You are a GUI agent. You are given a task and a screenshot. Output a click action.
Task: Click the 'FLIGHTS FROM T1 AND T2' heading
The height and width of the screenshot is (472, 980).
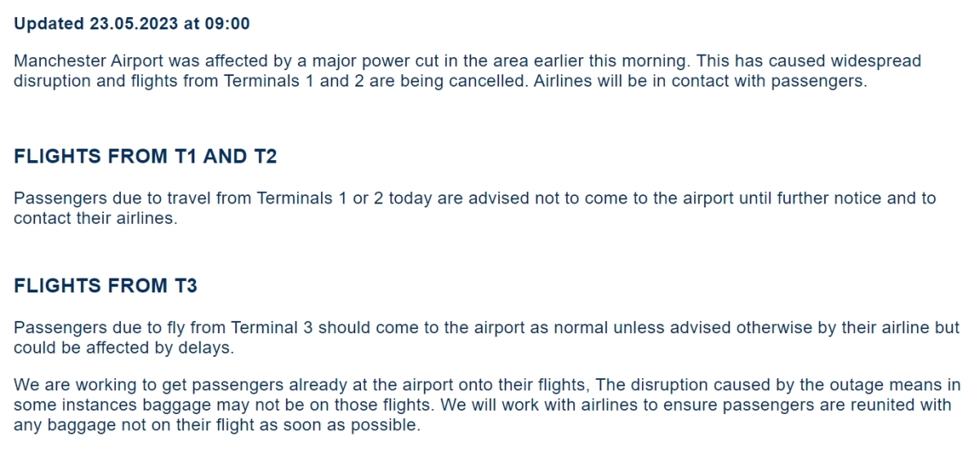click(x=145, y=157)
